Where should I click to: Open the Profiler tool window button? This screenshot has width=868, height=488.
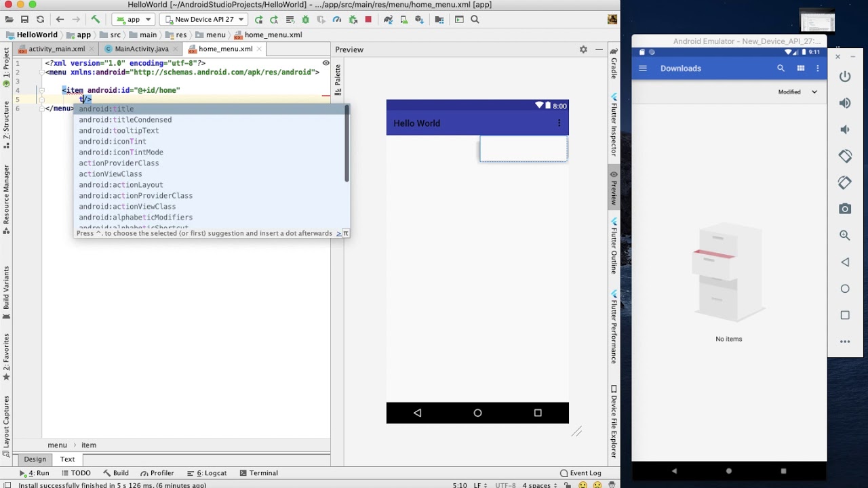(156, 473)
